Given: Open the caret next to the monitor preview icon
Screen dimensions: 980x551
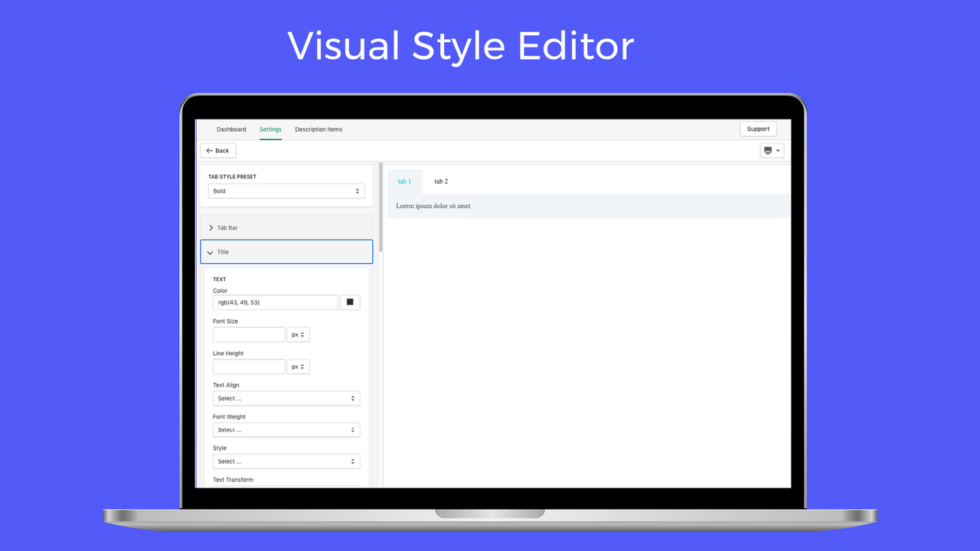Looking at the screenshot, I should [779, 150].
